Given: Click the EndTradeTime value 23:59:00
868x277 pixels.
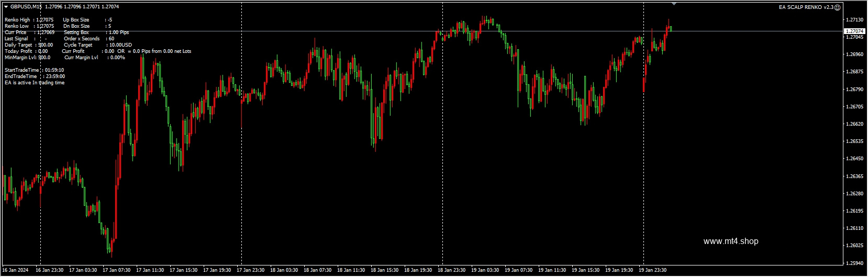Looking at the screenshot, I should [x=55, y=76].
